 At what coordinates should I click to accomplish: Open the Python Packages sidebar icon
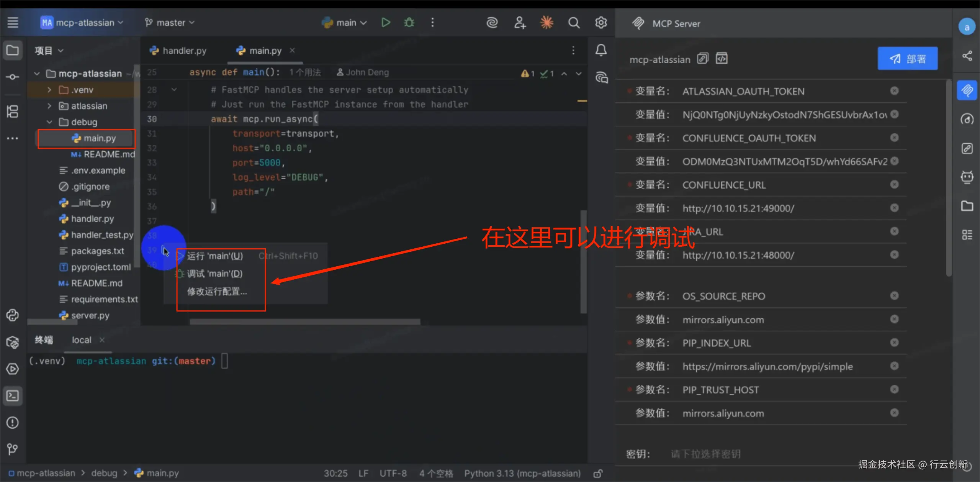tap(13, 342)
